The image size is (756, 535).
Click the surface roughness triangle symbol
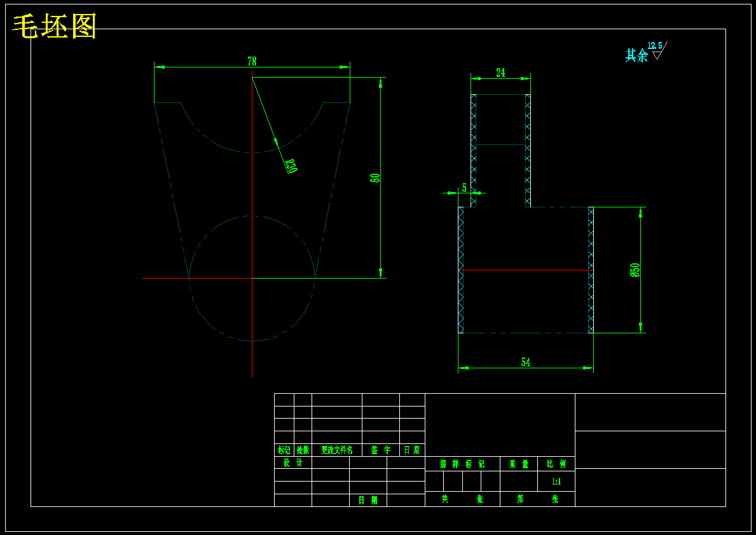click(x=659, y=51)
